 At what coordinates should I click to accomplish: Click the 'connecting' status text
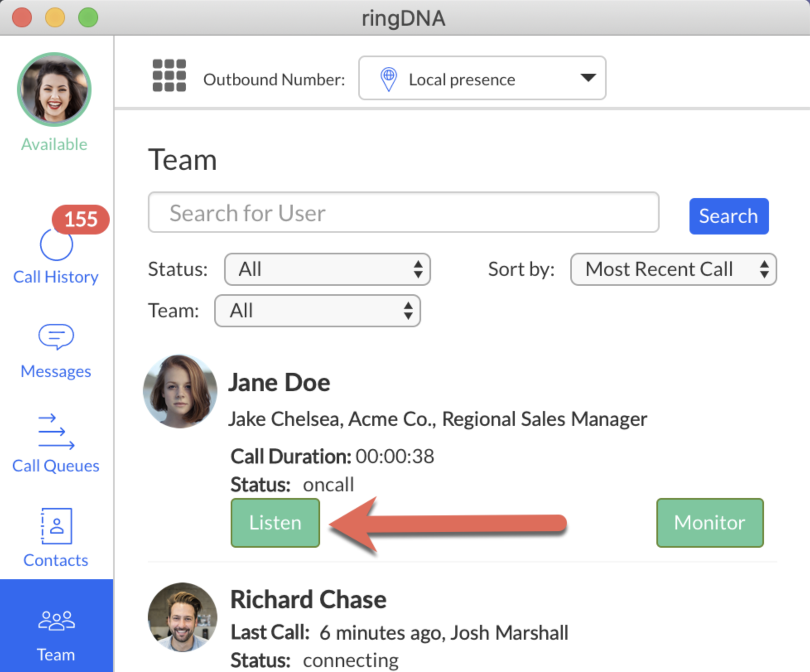click(x=351, y=660)
